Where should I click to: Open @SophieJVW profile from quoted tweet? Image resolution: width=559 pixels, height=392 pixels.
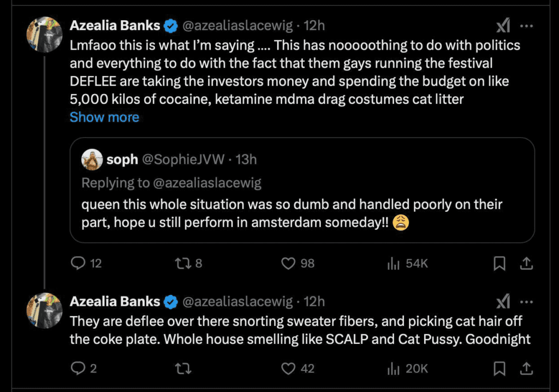pos(183,159)
